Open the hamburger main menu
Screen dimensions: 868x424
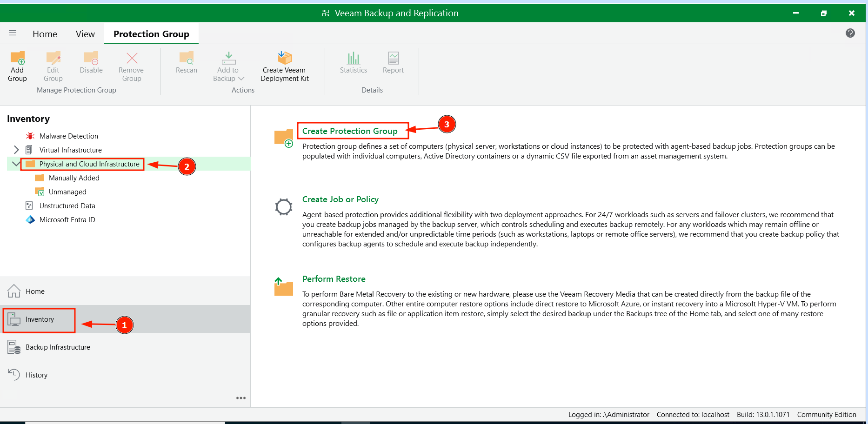tap(13, 33)
